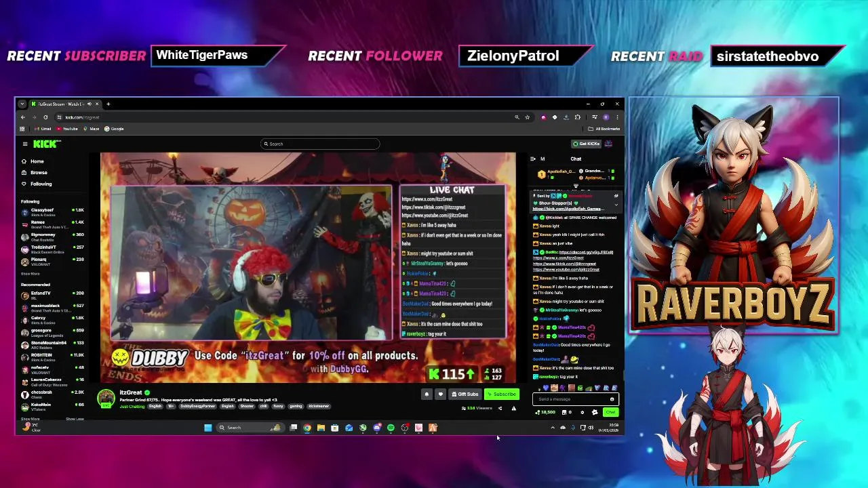868x488 pixels.
Task: Expand Following list with Show More
Action: pyautogui.click(x=31, y=274)
